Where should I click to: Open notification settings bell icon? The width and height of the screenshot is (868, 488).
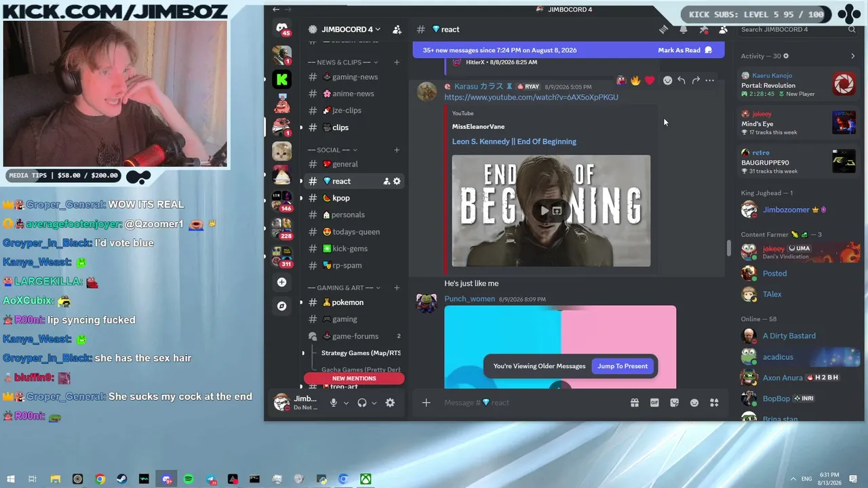point(684,29)
